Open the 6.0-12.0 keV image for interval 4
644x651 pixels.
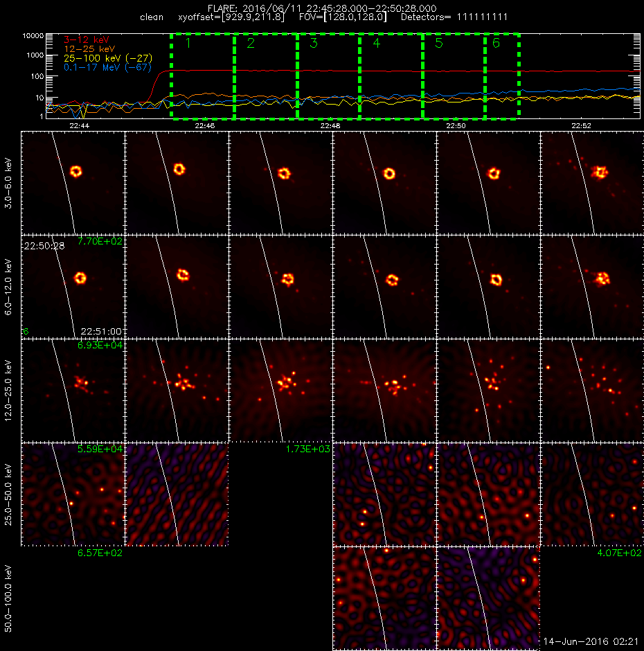click(x=384, y=287)
